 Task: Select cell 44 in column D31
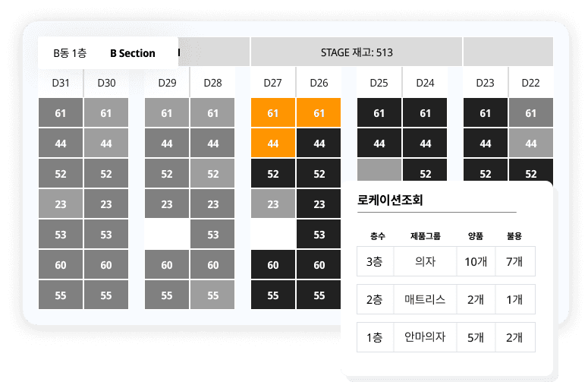(x=61, y=143)
